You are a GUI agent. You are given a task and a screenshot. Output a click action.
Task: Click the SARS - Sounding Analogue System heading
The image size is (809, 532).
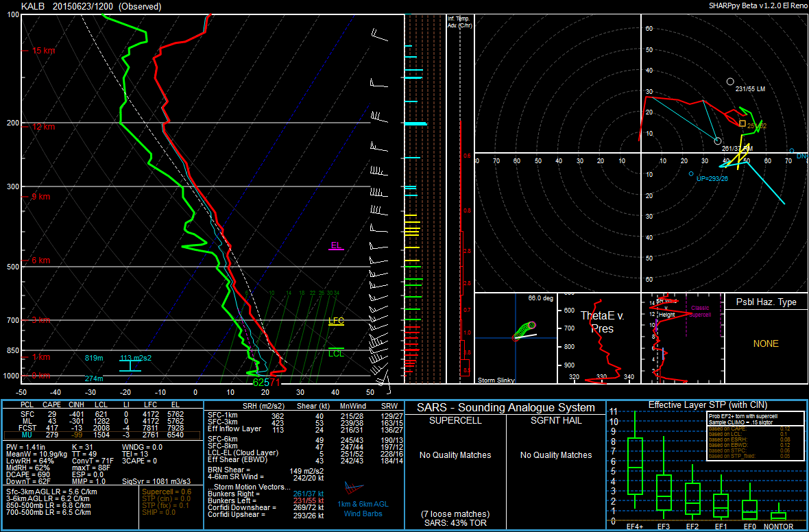tap(505, 408)
